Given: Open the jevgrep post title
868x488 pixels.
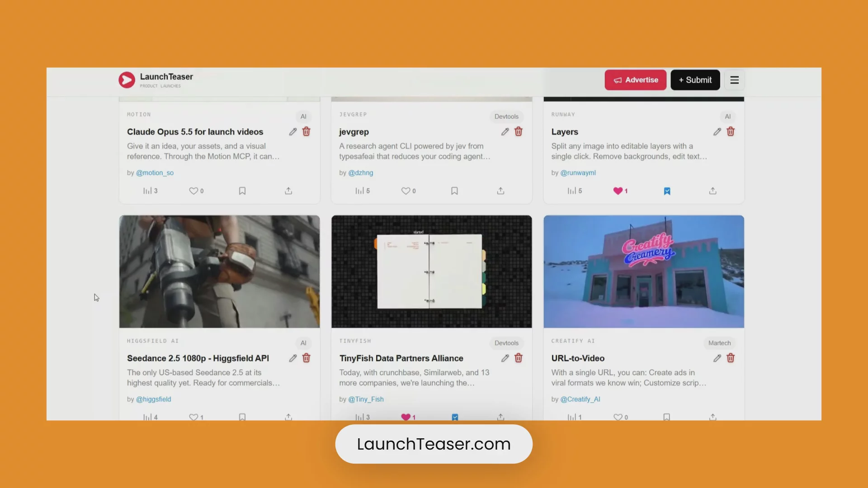Looking at the screenshot, I should pyautogui.click(x=354, y=132).
